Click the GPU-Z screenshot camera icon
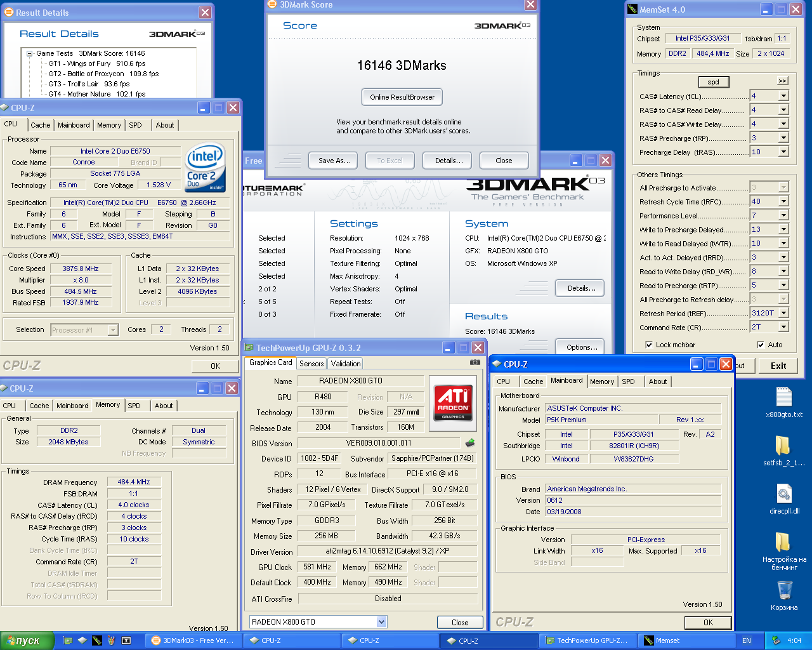The width and height of the screenshot is (812, 650). 475,362
